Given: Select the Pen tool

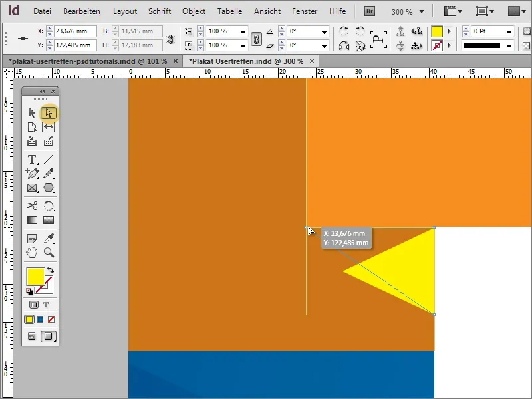Looking at the screenshot, I should point(31,174).
